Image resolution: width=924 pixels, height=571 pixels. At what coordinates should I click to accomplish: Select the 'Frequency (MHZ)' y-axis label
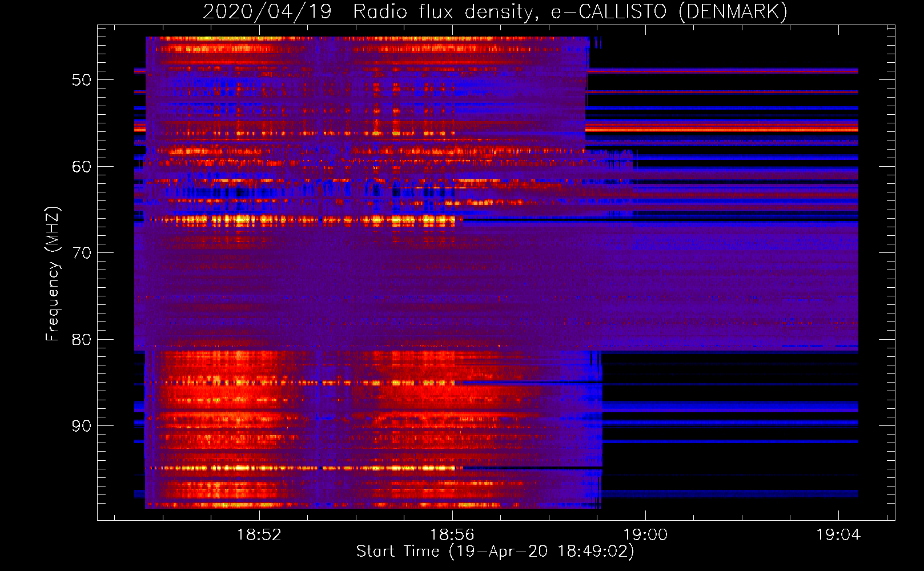[52, 274]
